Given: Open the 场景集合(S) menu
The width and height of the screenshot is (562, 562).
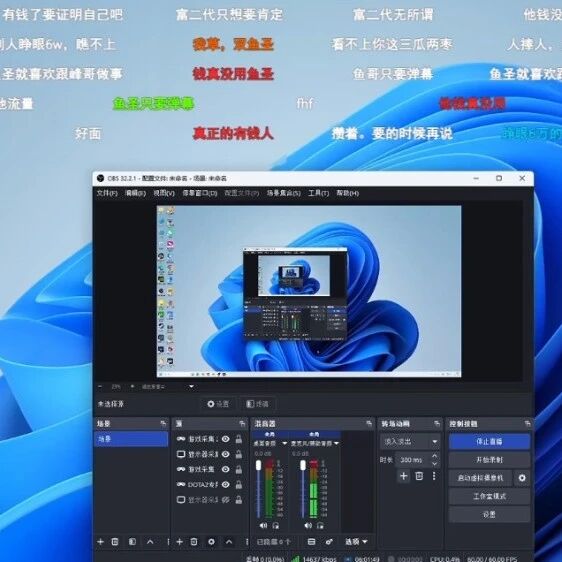Looking at the screenshot, I should pyautogui.click(x=284, y=193).
